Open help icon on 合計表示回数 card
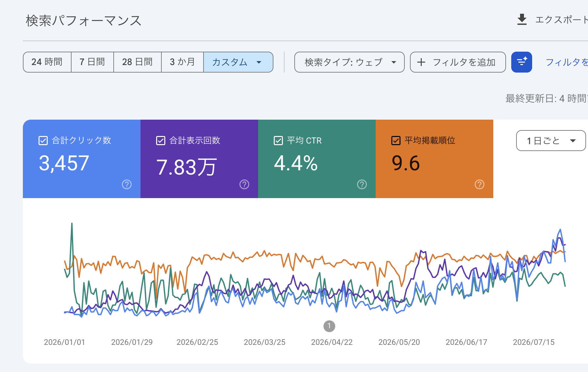The width and height of the screenshot is (588, 372). (244, 184)
